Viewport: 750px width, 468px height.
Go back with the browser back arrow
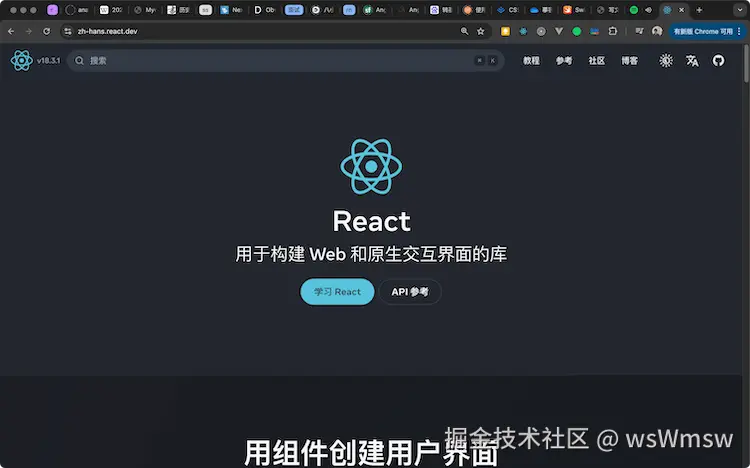click(x=11, y=31)
